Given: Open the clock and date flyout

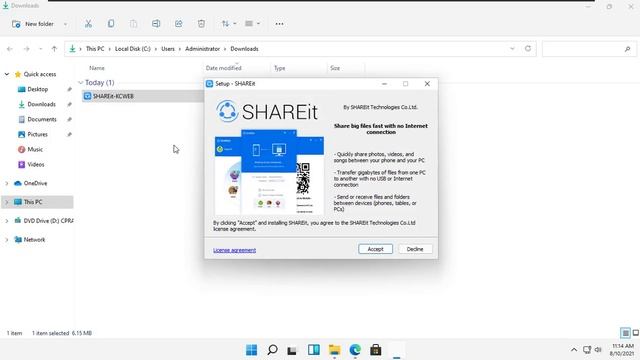Looking at the screenshot, I should pyautogui.click(x=622, y=350).
